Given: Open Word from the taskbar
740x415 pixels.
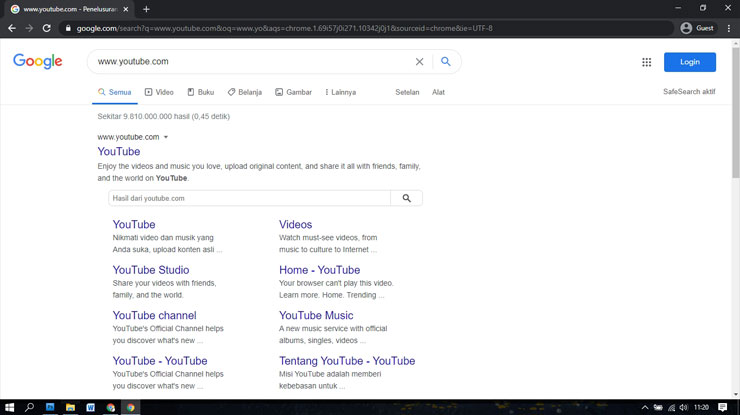Looking at the screenshot, I should pyautogui.click(x=91, y=407).
